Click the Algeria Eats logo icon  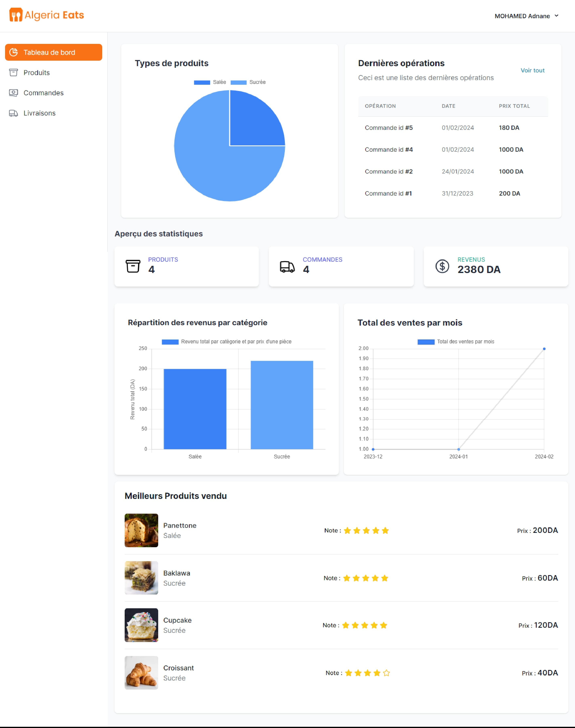[x=16, y=15]
